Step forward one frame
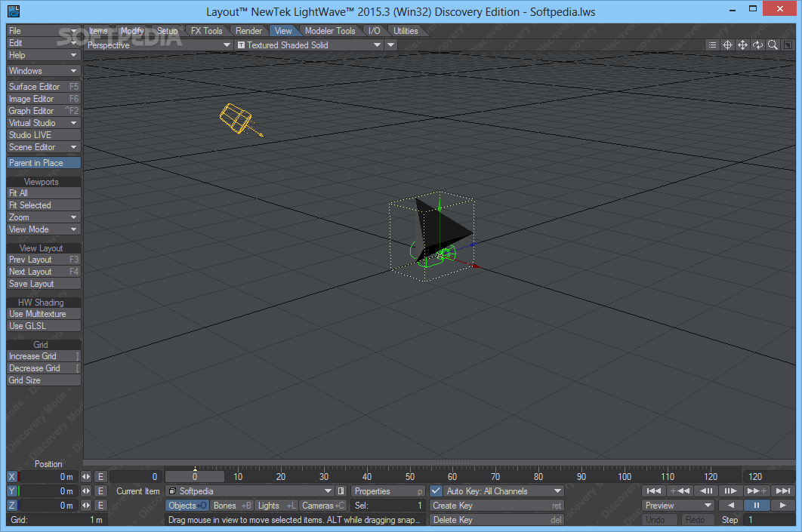 click(x=731, y=490)
